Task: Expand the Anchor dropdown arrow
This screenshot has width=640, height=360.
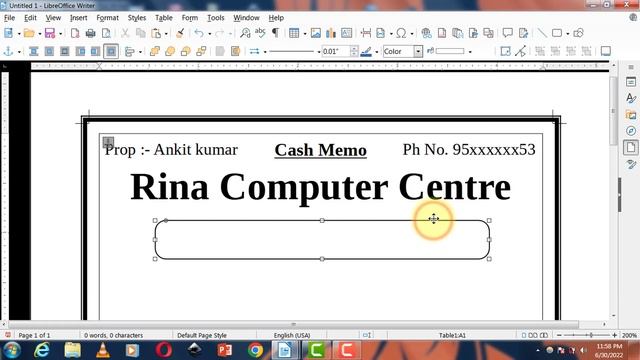Action: point(19,52)
